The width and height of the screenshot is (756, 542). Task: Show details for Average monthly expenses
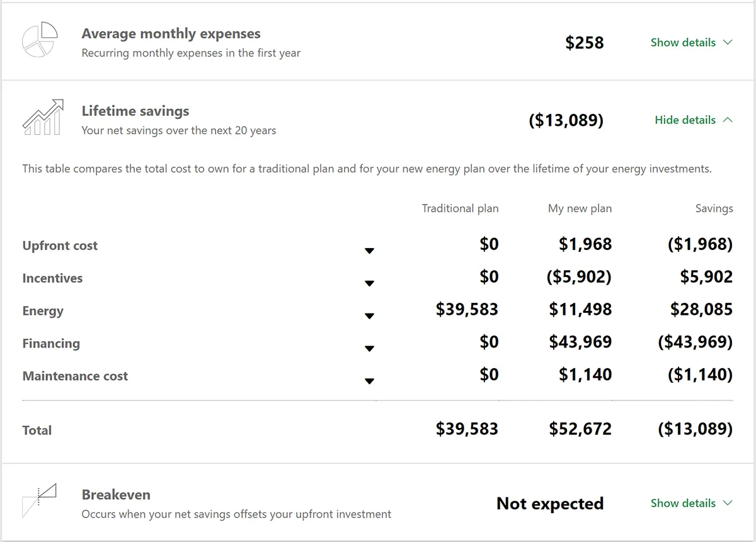coord(683,43)
